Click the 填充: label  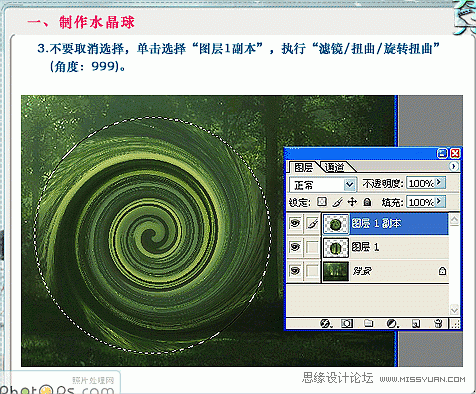point(392,202)
